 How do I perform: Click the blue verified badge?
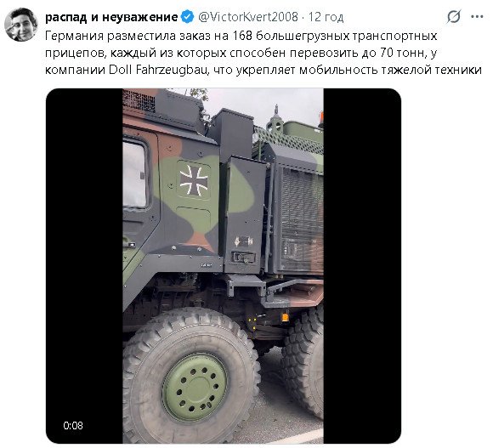click(x=188, y=17)
